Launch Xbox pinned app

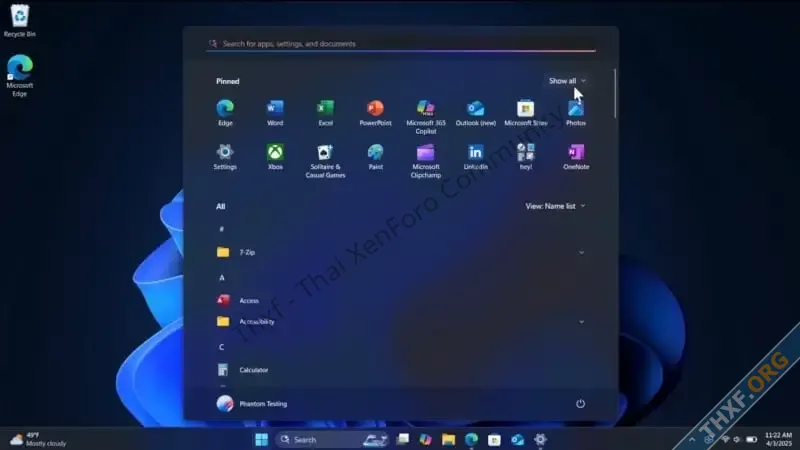click(275, 157)
